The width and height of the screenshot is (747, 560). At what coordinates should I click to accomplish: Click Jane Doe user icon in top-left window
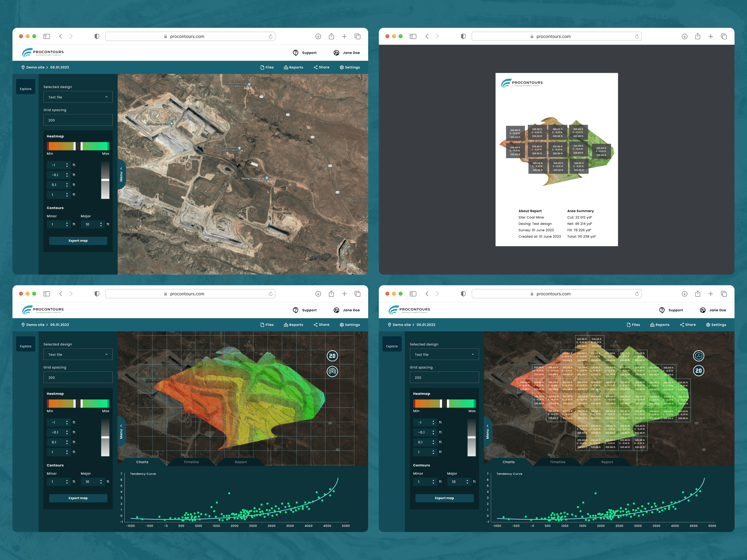(336, 53)
